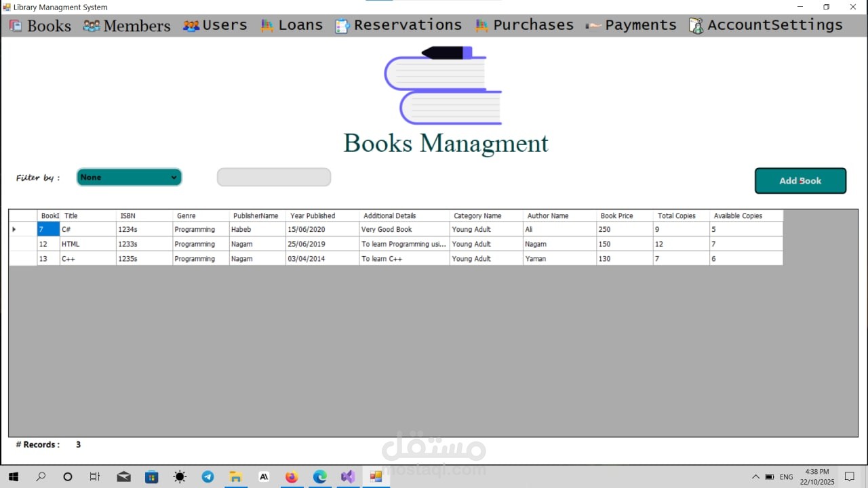Click the battery status tray icon
This screenshot has height=488, width=868.
pos(770,476)
